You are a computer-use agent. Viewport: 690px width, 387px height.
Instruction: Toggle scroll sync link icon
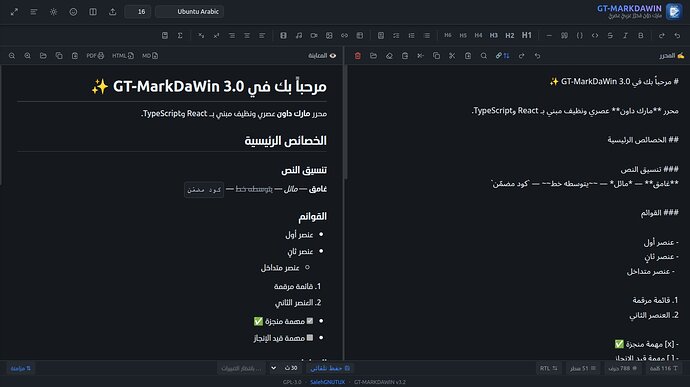[502, 56]
